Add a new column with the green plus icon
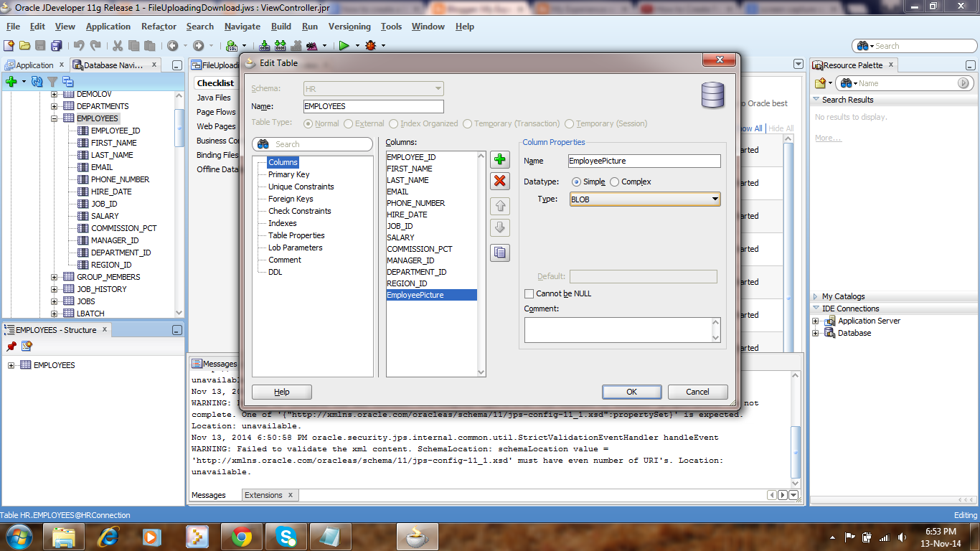This screenshot has width=980, height=551. [500, 159]
